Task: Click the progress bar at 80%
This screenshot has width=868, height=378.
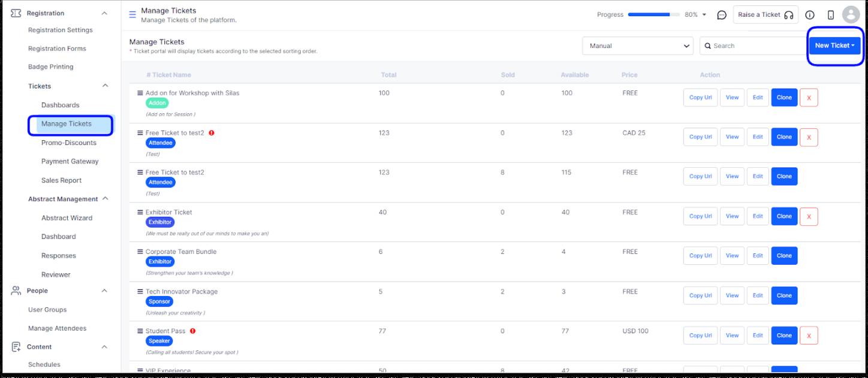Action: (653, 14)
